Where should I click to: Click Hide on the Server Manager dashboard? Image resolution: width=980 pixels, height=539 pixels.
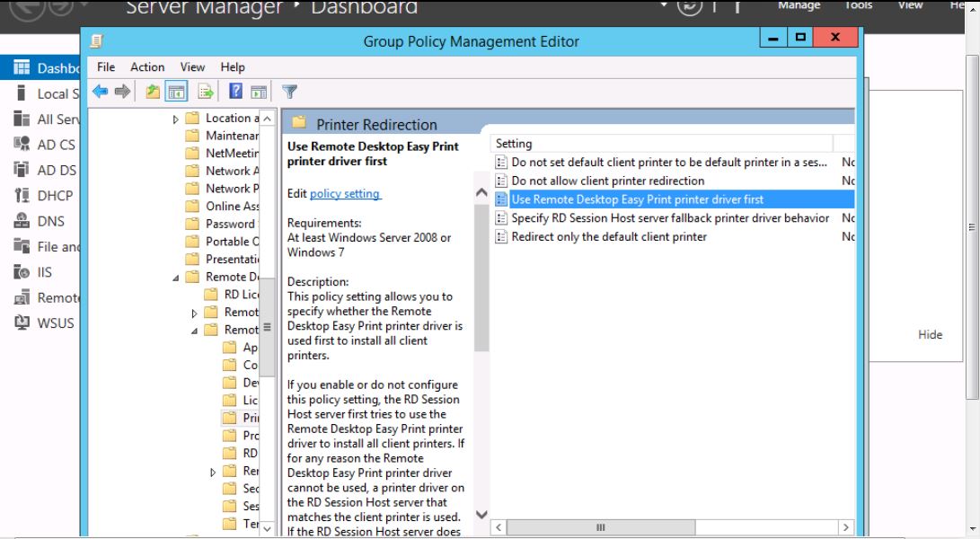point(930,334)
